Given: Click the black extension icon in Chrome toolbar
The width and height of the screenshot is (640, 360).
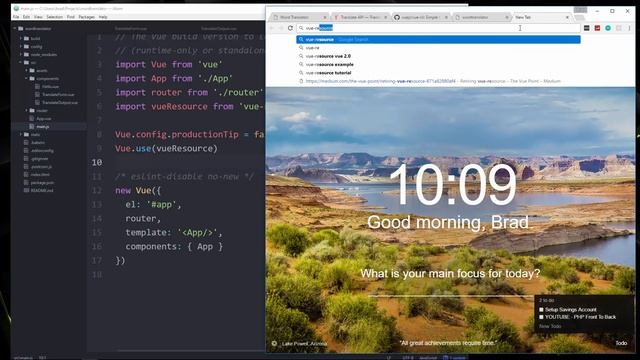Looking at the screenshot, I should pos(587,28).
